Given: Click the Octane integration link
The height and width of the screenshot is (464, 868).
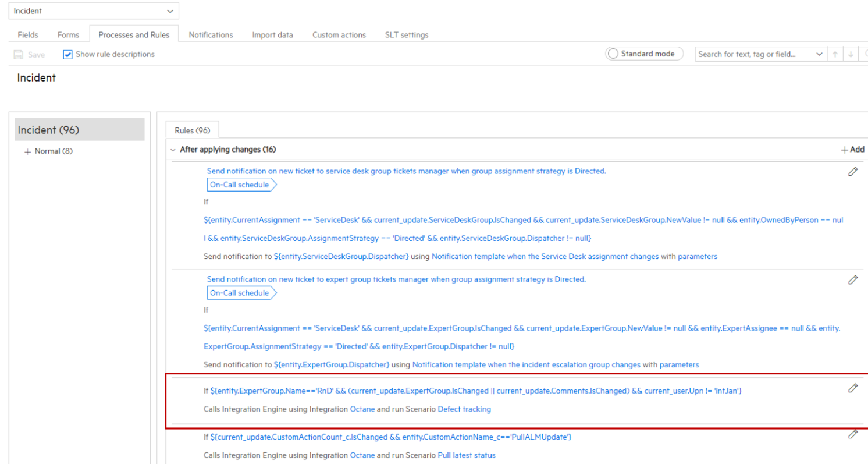Looking at the screenshot, I should 362,409.
